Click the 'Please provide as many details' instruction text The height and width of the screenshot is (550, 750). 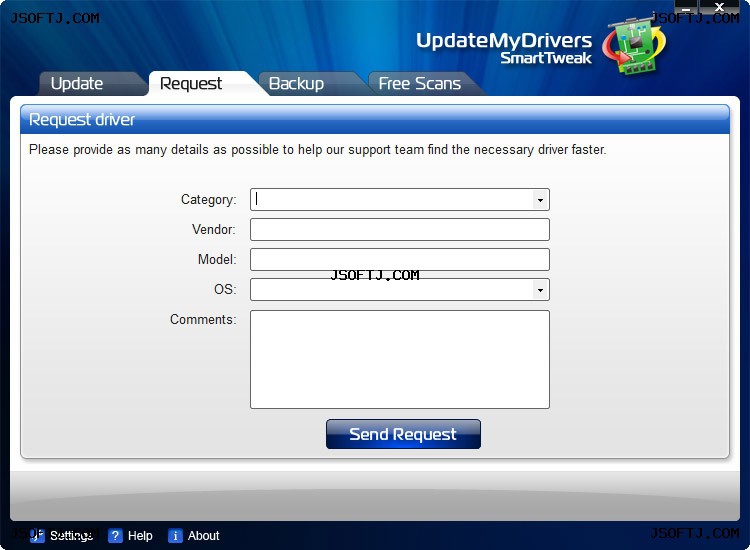coord(317,150)
